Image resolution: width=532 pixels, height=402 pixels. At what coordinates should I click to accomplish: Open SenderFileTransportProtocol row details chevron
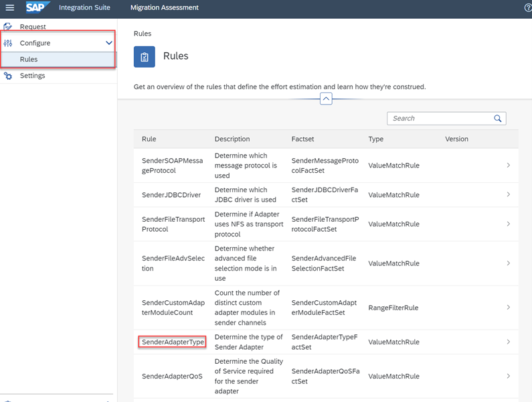click(509, 224)
